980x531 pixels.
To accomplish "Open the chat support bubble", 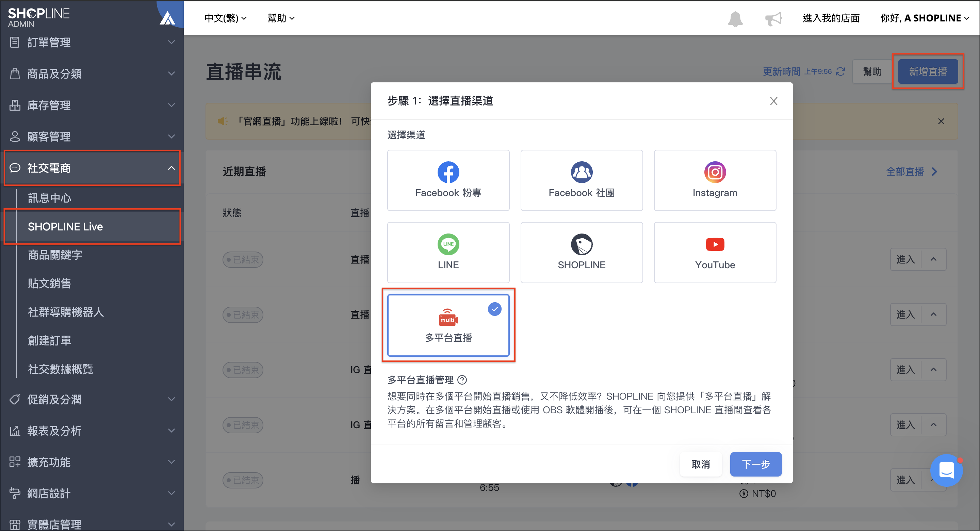I will tap(946, 470).
